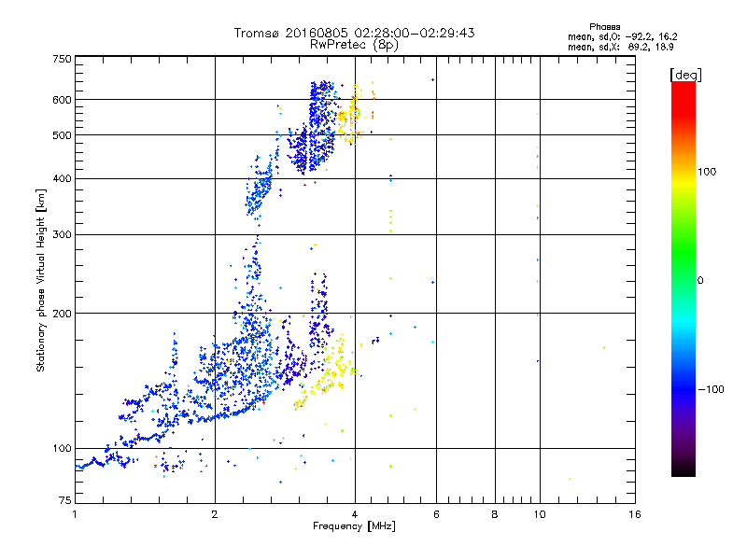Click the x-axis tick label '4'
Viewport: 747px width, 560px height.
[x=355, y=514]
